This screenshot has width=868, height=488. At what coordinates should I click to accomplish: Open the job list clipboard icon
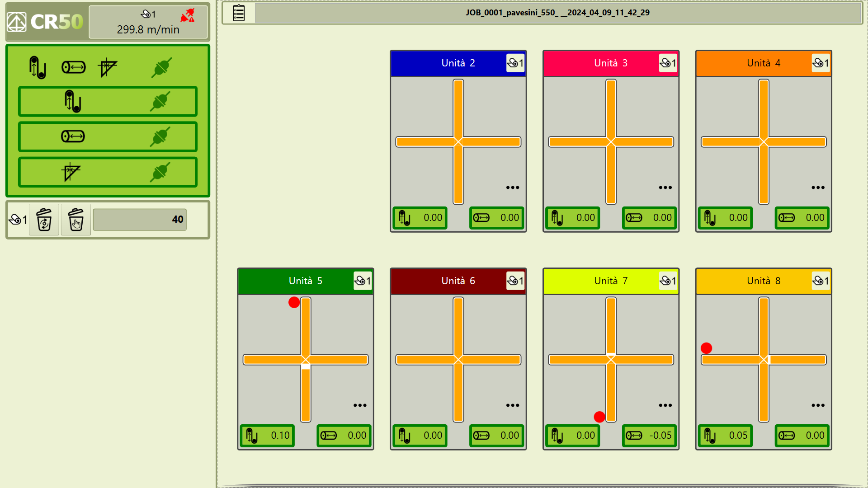[239, 13]
